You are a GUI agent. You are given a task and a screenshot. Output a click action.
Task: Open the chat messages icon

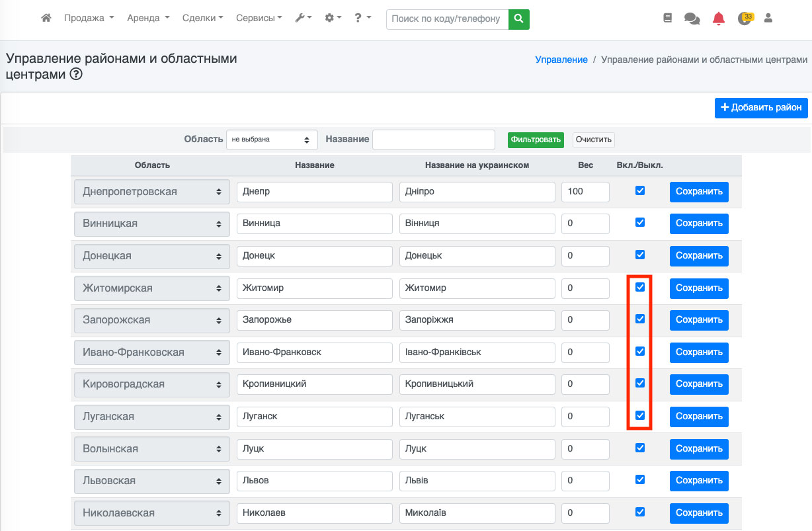[x=692, y=19]
